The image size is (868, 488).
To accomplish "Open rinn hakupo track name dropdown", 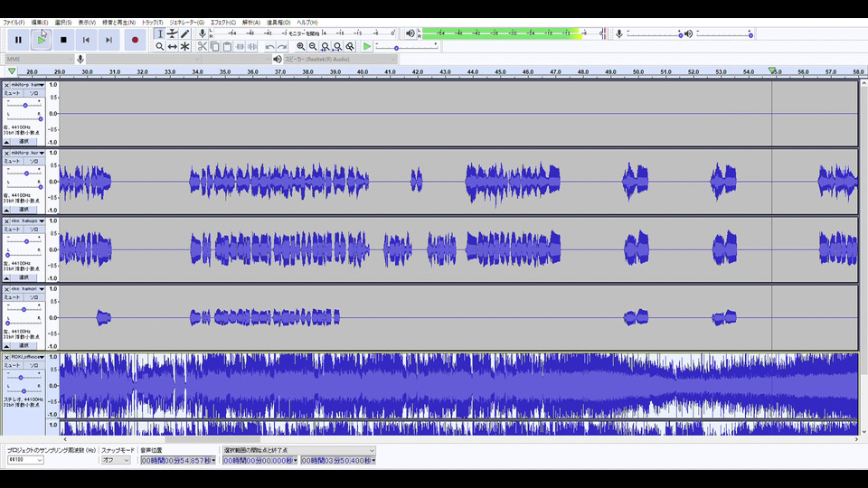I will pos(28,221).
